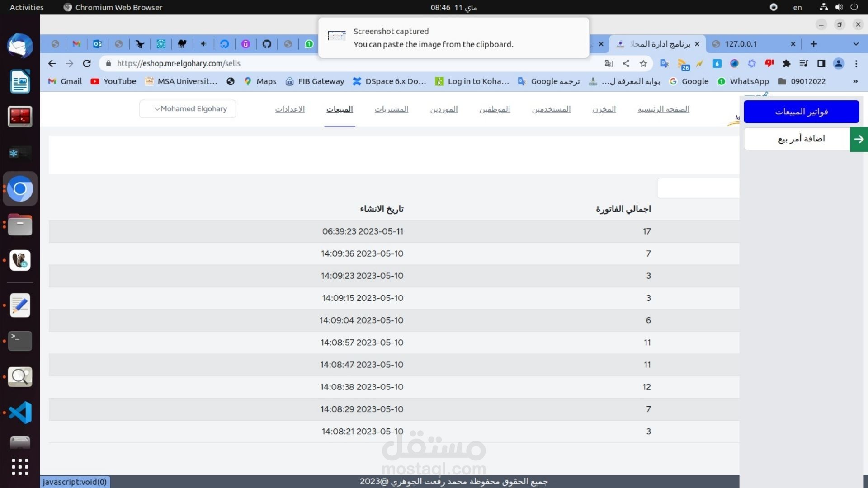Viewport: 868px width, 488px height.
Task: Click the Google Translate icon in the address bar
Action: pyautogui.click(x=609, y=64)
